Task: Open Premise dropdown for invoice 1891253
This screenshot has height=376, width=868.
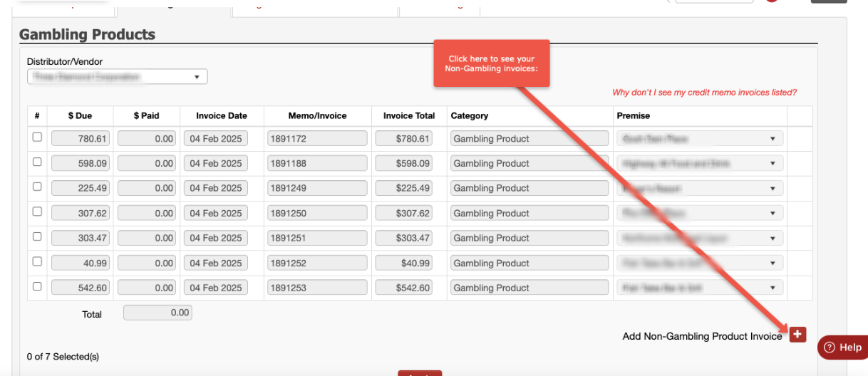Action: pyautogui.click(x=700, y=288)
